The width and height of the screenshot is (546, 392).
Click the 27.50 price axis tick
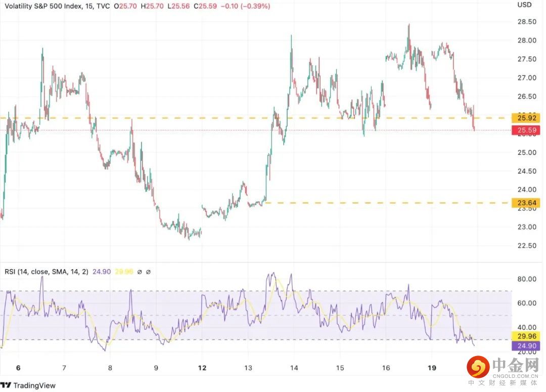[x=527, y=59]
